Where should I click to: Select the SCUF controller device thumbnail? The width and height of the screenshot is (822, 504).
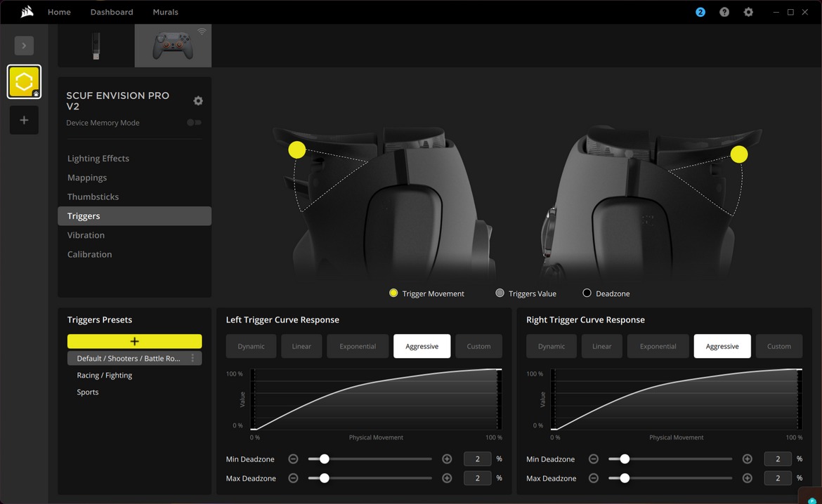(173, 46)
